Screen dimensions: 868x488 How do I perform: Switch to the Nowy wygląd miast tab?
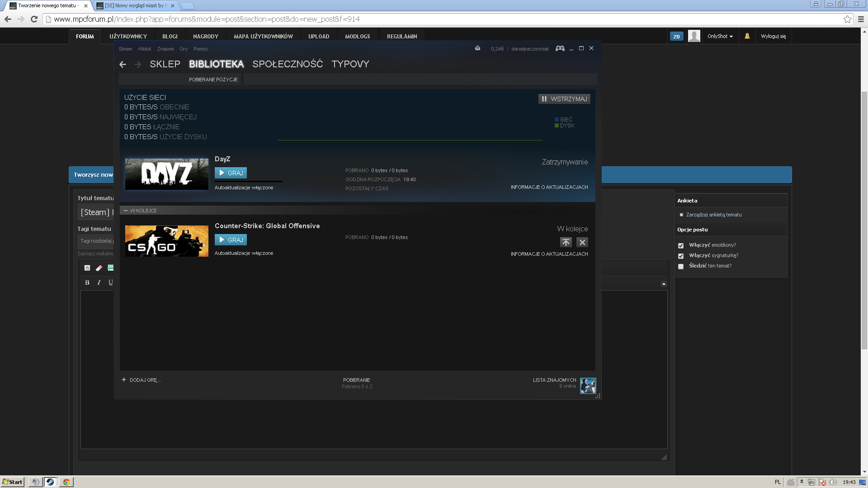coord(136,6)
